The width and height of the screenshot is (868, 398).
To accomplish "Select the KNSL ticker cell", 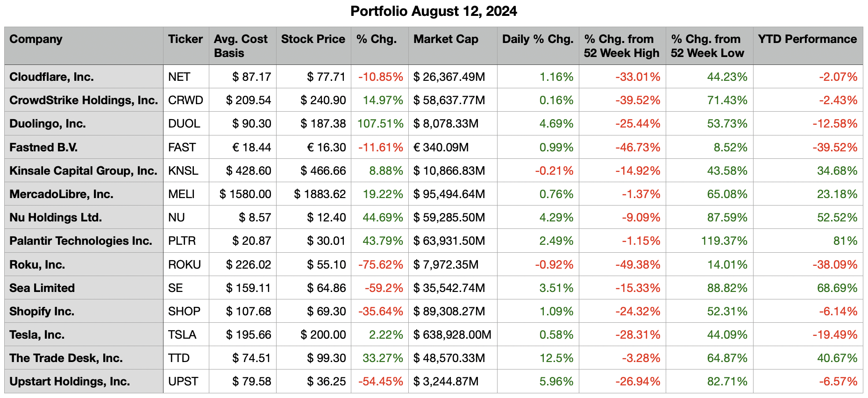I will coord(183,171).
